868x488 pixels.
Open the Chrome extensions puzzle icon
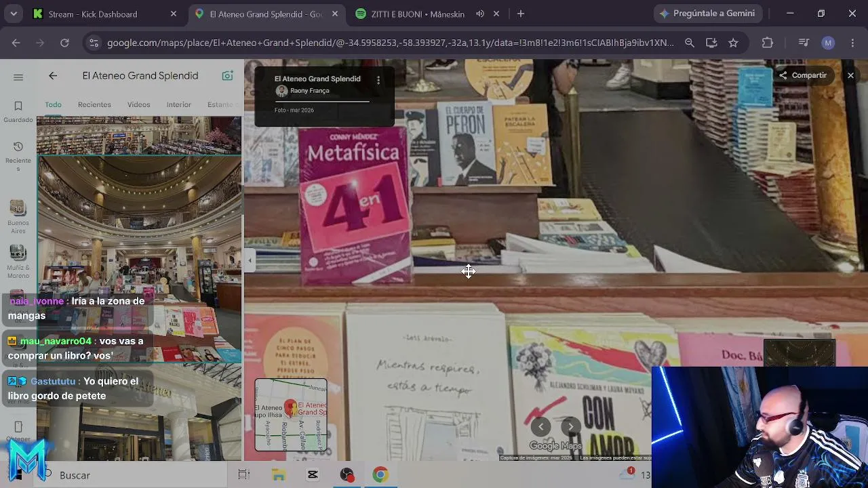[x=768, y=43]
